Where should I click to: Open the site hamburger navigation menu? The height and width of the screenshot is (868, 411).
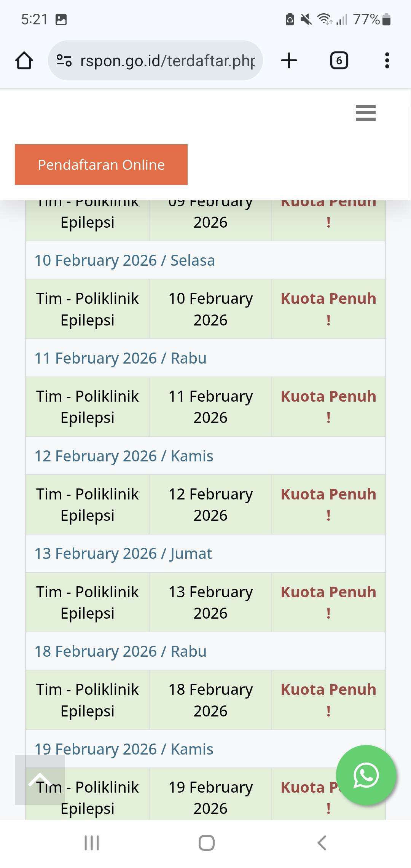coord(365,113)
